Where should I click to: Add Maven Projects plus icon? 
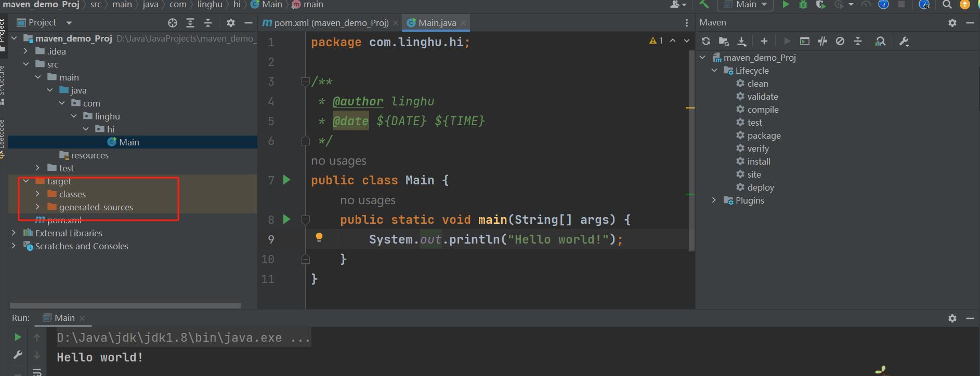tap(764, 41)
